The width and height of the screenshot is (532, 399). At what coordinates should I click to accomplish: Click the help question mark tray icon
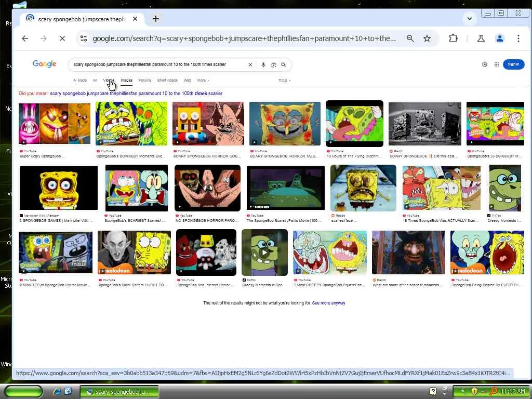point(433,392)
